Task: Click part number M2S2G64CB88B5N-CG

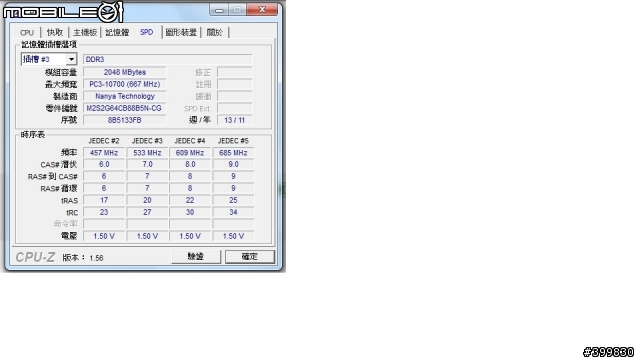Action: tap(124, 108)
